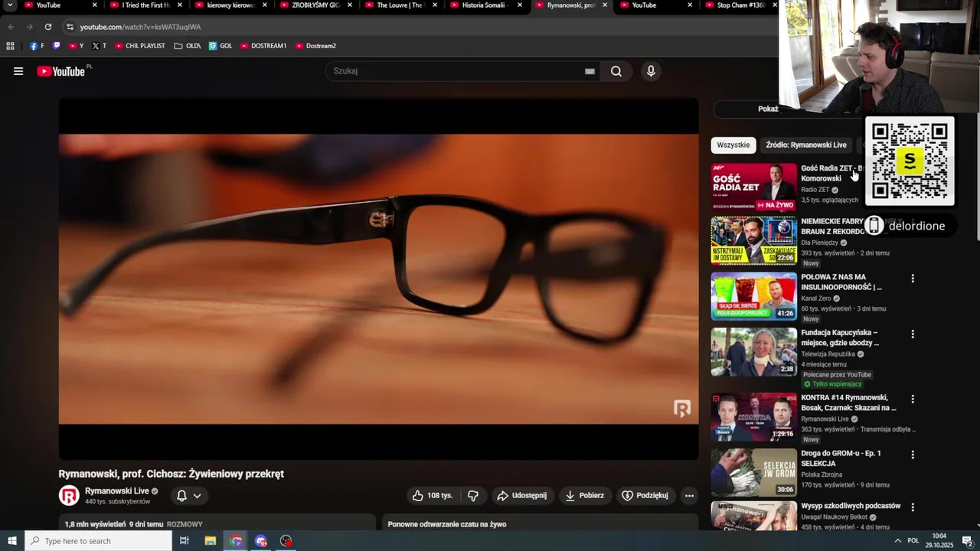The height and width of the screenshot is (551, 980).
Task: Reload the page with the browser refresh icon
Action: tap(47, 27)
